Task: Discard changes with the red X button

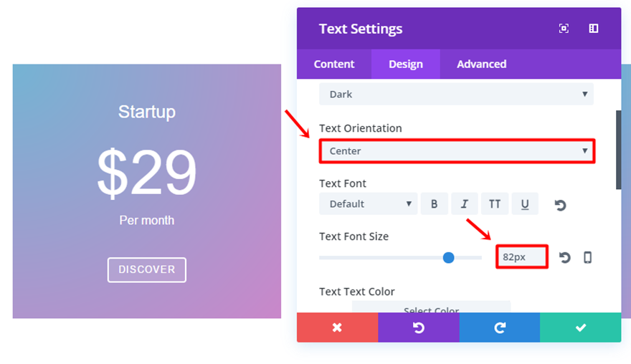Action: [337, 327]
